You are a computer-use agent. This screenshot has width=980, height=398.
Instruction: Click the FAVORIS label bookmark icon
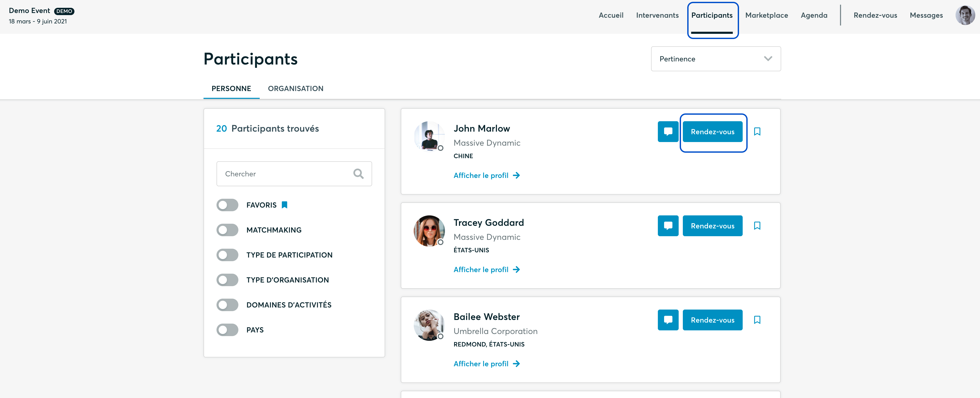(284, 205)
